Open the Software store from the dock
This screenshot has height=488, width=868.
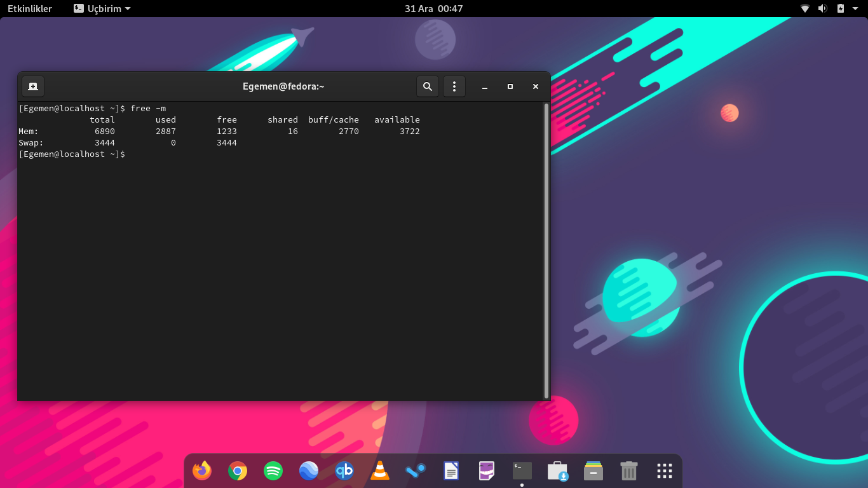(x=558, y=471)
